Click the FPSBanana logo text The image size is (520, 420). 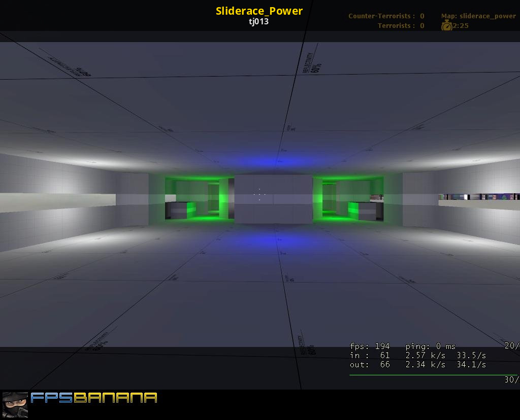click(x=94, y=398)
